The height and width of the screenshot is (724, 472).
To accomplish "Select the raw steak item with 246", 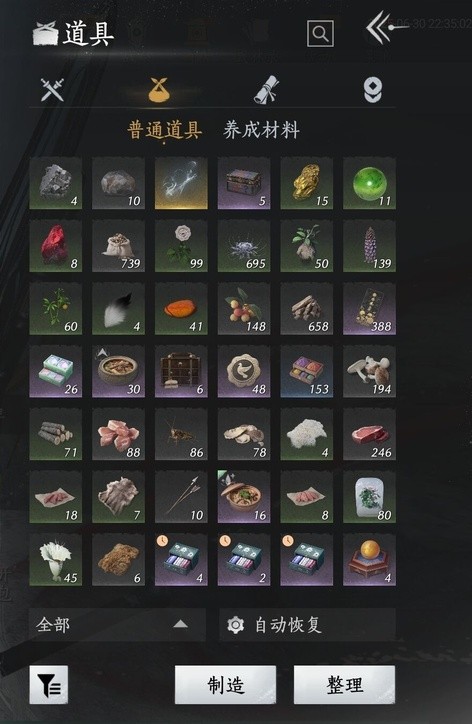I will [369, 434].
